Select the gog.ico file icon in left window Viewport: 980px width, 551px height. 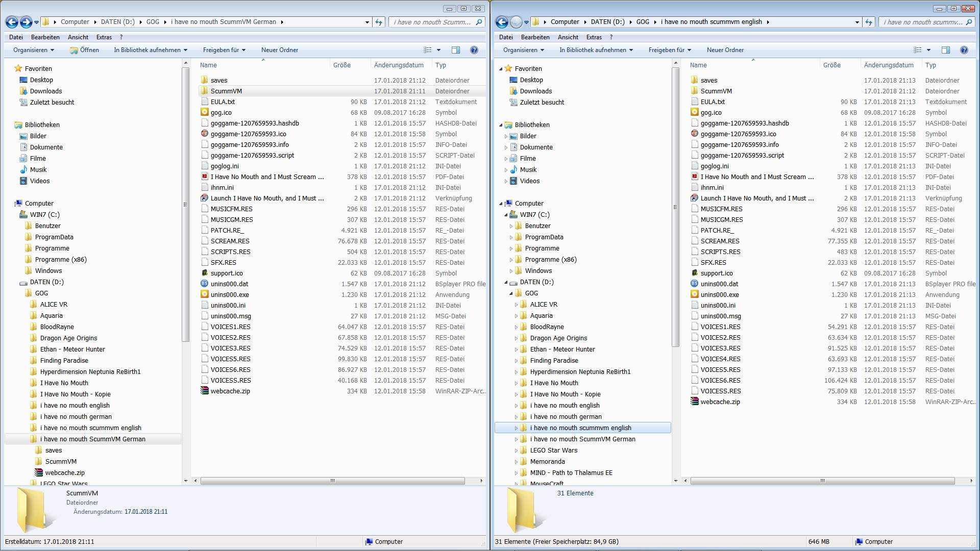205,112
